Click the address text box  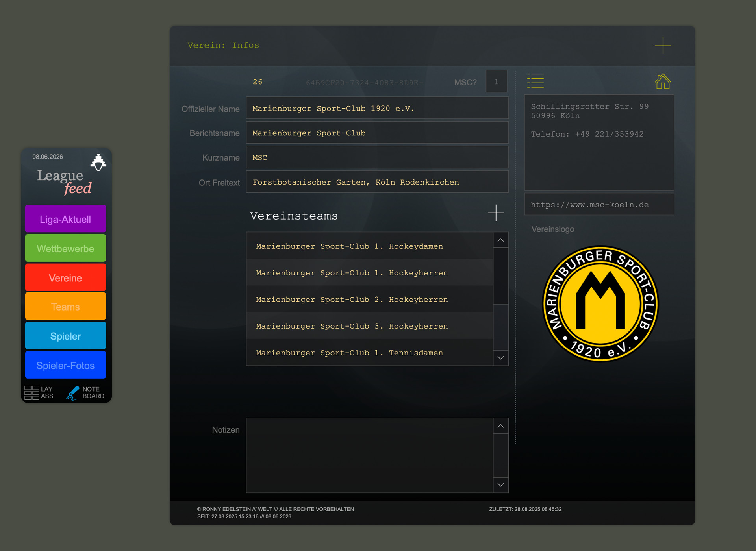[x=599, y=143]
